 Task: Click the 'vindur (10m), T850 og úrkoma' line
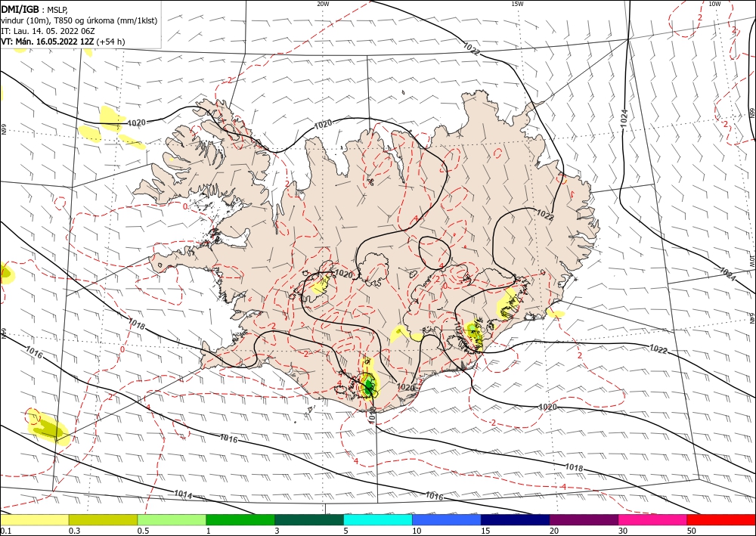(79, 20)
